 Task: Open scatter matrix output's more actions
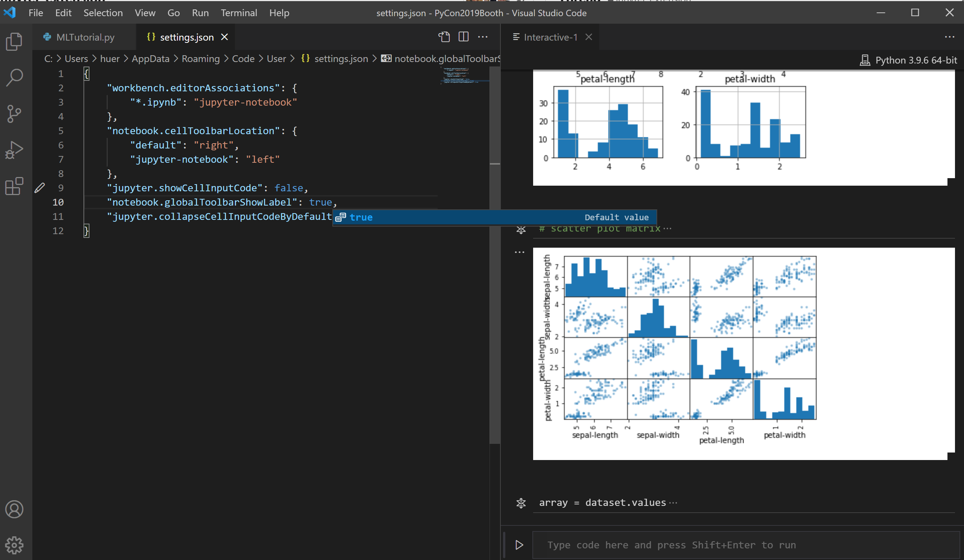520,252
